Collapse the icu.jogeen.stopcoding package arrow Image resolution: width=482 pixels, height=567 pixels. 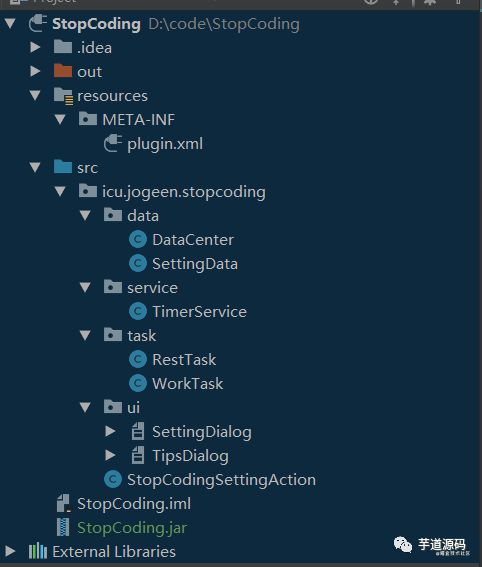(60, 191)
